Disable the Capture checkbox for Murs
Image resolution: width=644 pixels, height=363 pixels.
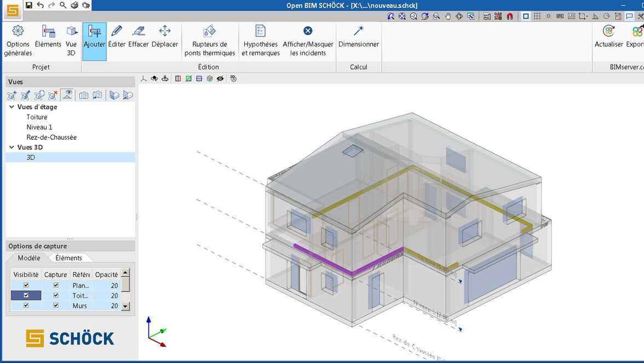coord(55,305)
